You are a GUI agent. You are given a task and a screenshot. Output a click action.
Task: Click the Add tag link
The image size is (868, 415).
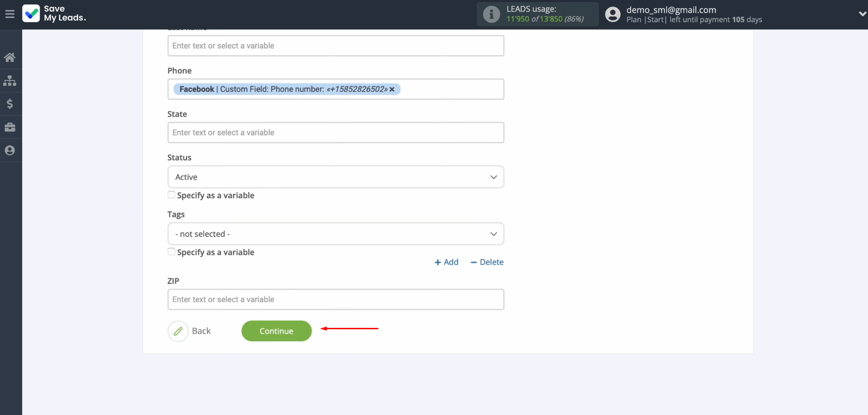coord(446,262)
